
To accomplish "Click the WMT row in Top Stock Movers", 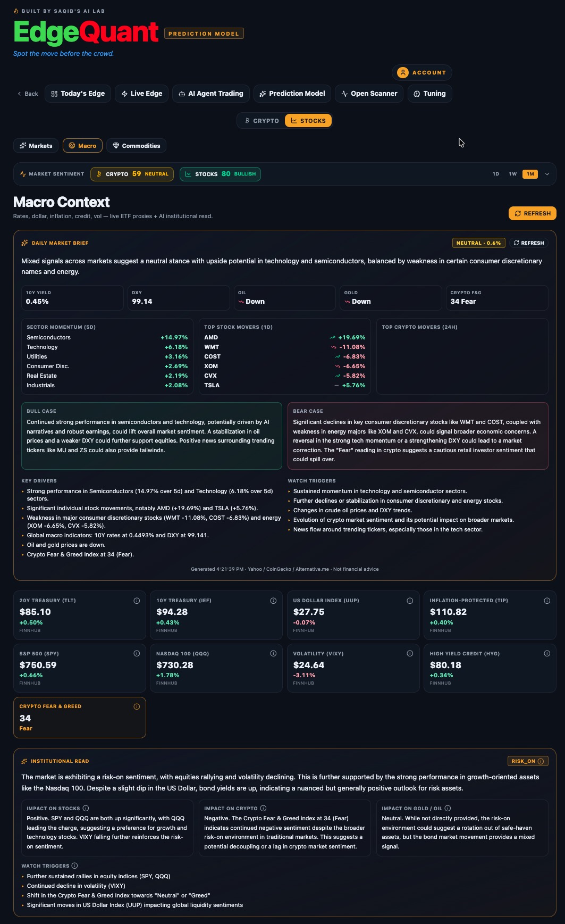I will tap(284, 347).
